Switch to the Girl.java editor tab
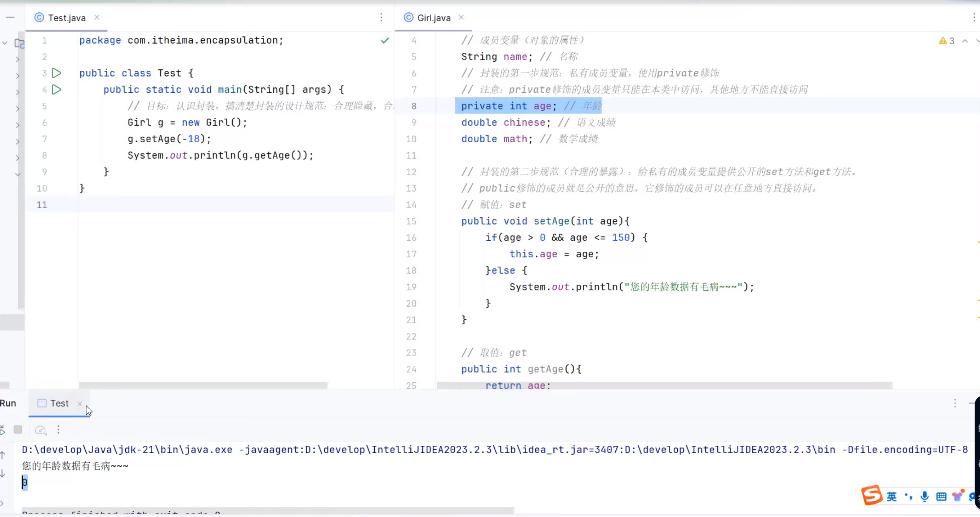This screenshot has height=517, width=980. pos(433,17)
